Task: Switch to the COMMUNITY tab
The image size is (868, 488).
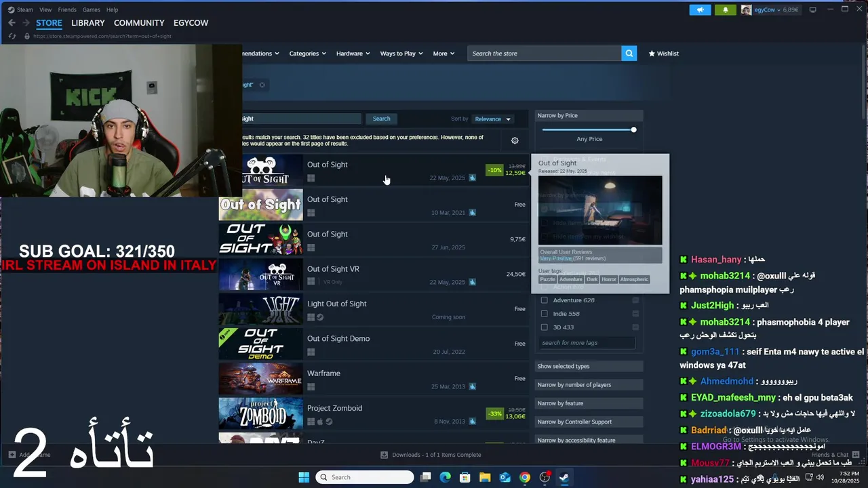Action: coord(139,23)
